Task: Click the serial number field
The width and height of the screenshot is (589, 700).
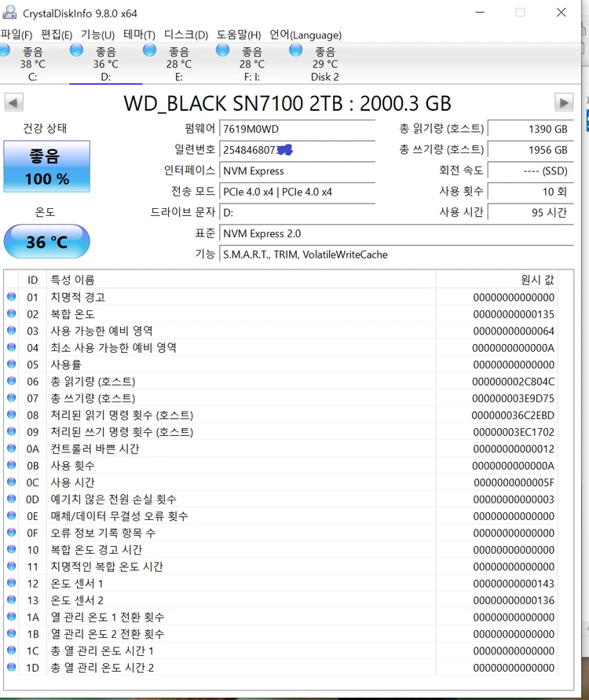Action: [297, 150]
